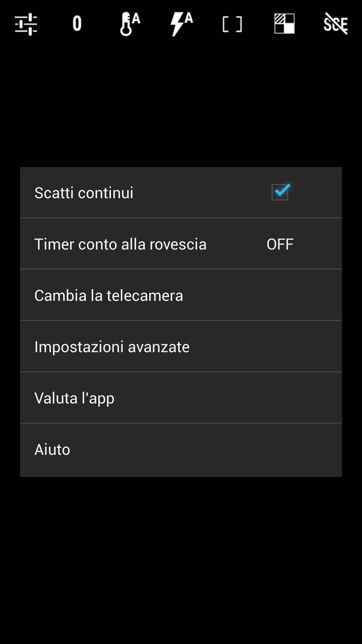Open the Aiuto help entry
Image resolution: width=362 pixels, height=644 pixels.
(x=181, y=449)
